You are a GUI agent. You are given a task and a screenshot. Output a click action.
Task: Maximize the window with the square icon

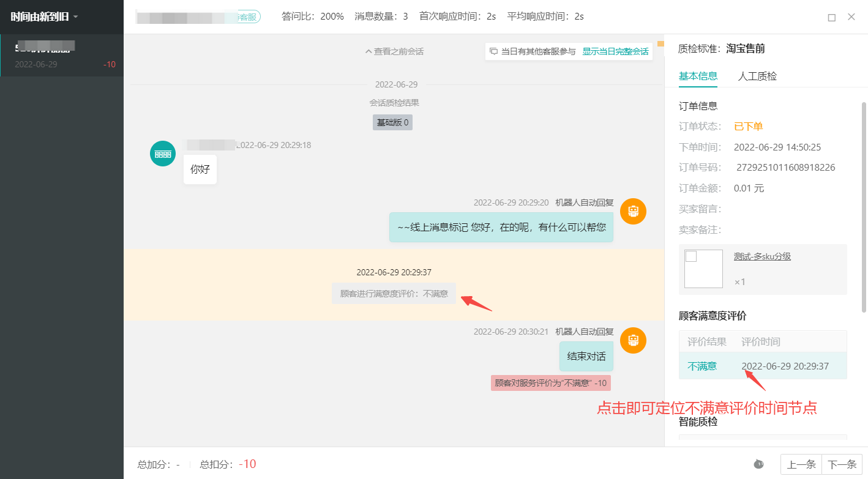(831, 17)
